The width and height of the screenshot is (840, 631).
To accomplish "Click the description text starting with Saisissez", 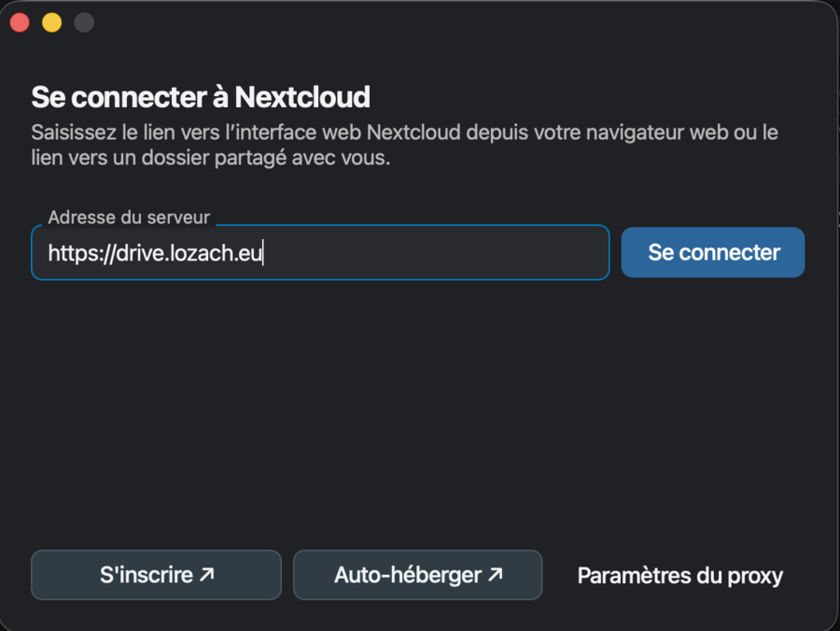I will [404, 145].
